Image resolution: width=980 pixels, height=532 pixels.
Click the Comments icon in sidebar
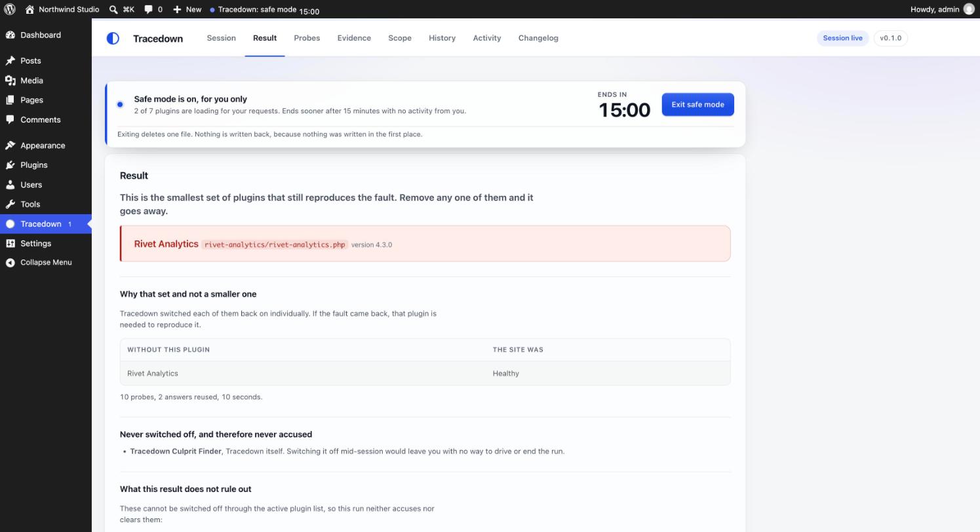(x=10, y=119)
